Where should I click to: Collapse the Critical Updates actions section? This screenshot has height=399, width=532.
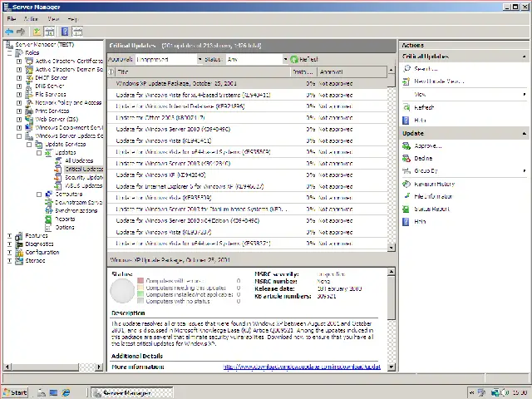click(525, 57)
